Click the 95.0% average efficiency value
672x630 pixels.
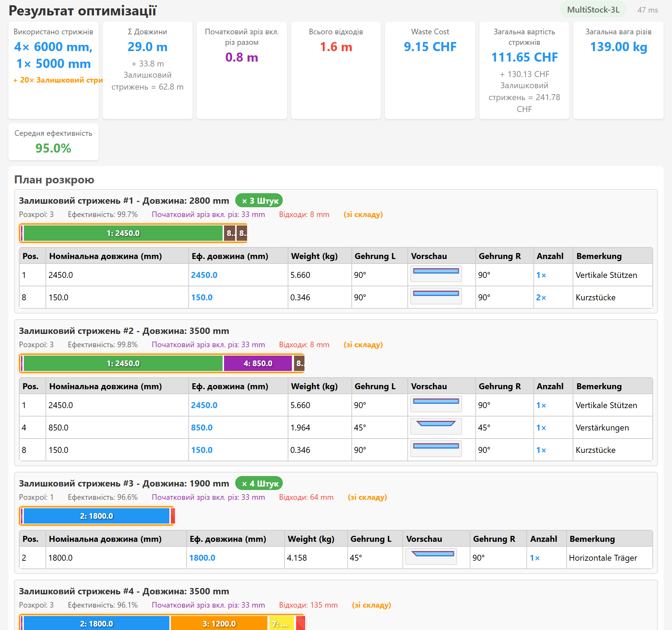tap(53, 148)
